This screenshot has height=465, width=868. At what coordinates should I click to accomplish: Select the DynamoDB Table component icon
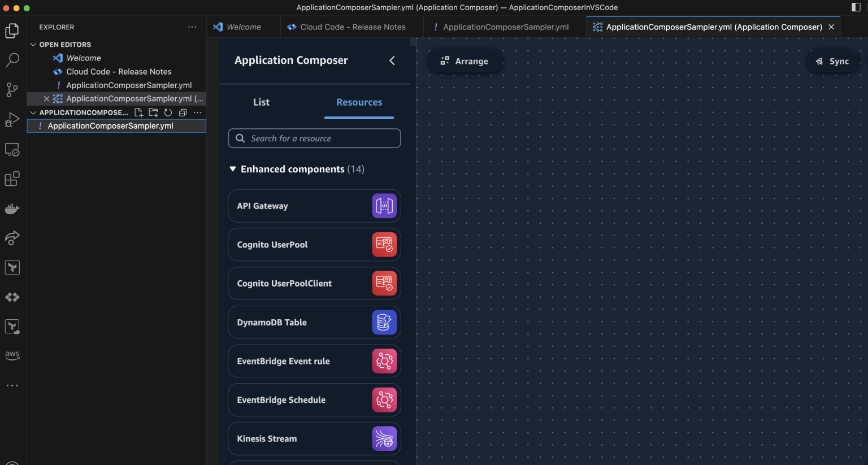coord(384,322)
